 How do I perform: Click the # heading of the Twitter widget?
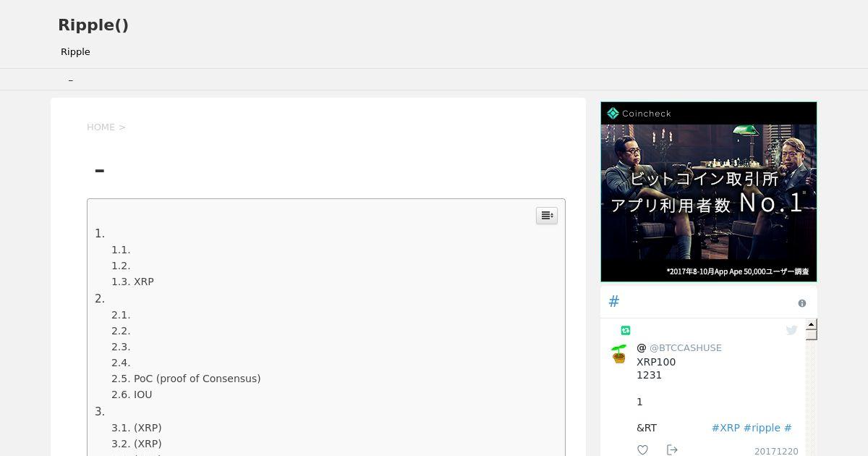614,302
